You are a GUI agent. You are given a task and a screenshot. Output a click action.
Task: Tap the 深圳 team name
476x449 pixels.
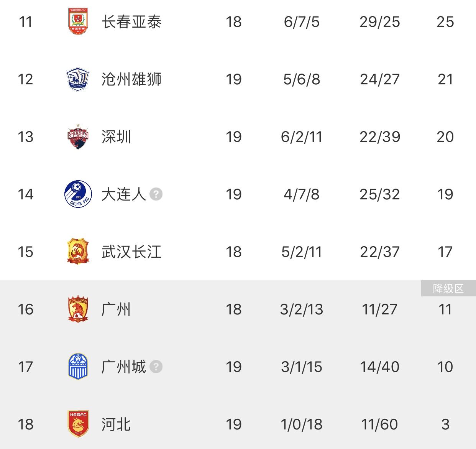pos(116,137)
